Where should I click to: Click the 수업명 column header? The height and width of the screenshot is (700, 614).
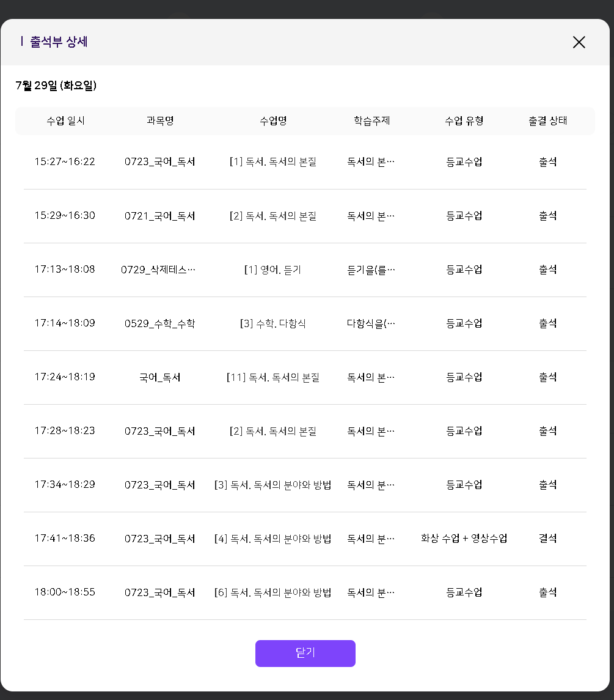(x=273, y=121)
